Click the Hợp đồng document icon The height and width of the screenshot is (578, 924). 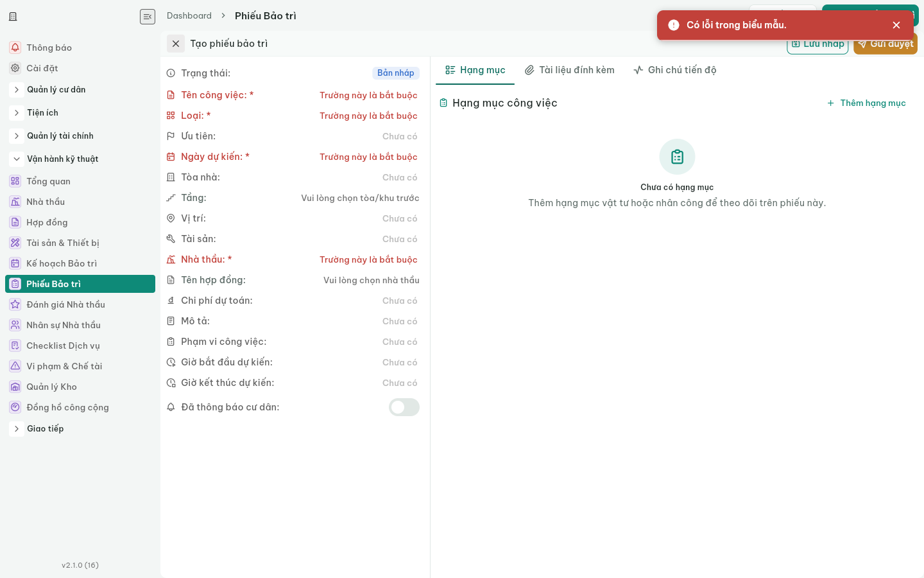coord(15,222)
